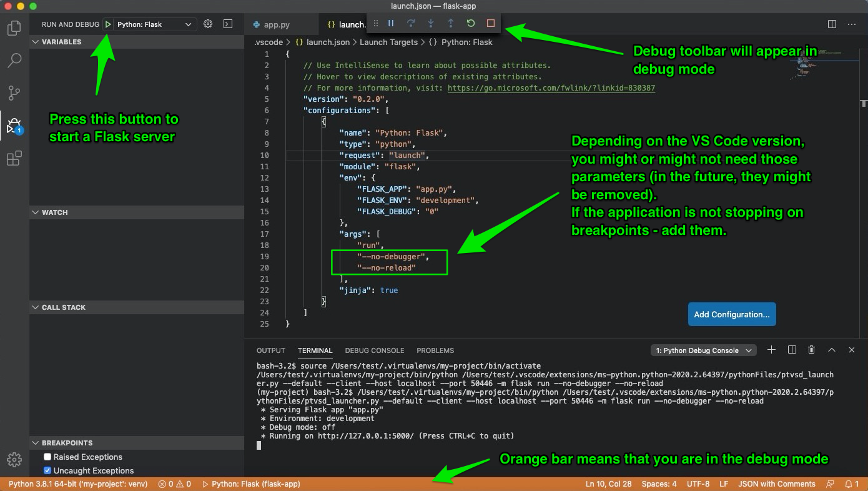
Task: Kill terminal with trash icon
Action: pyautogui.click(x=812, y=350)
